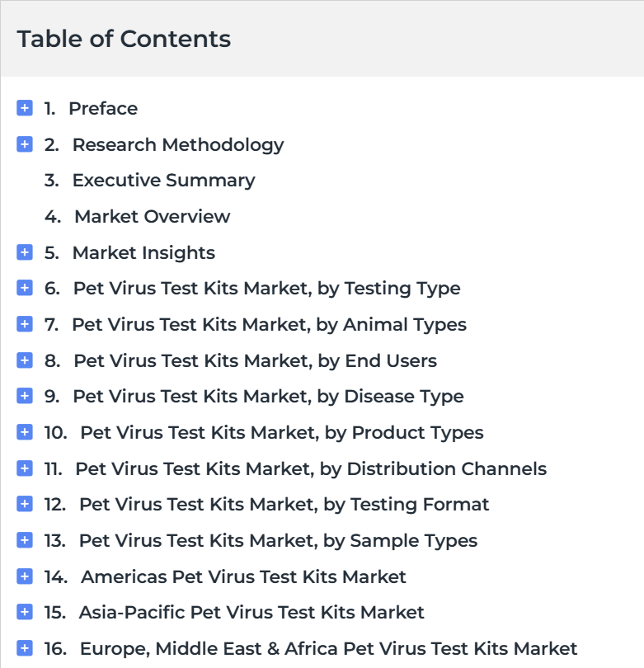Expand by Testing Type section plus icon

[25, 288]
